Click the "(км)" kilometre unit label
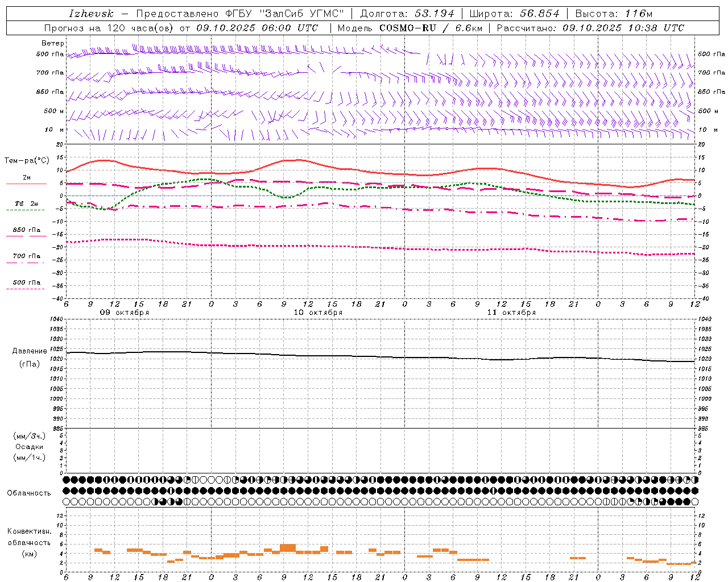 (x=30, y=554)
